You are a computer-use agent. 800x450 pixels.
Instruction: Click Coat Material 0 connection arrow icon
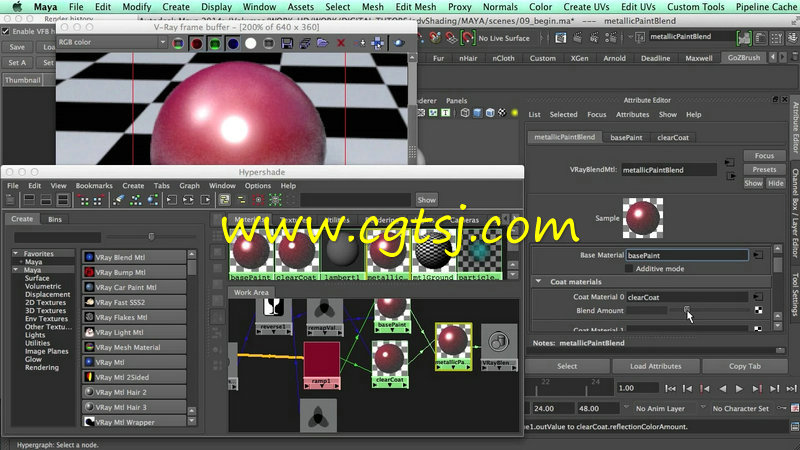point(758,297)
